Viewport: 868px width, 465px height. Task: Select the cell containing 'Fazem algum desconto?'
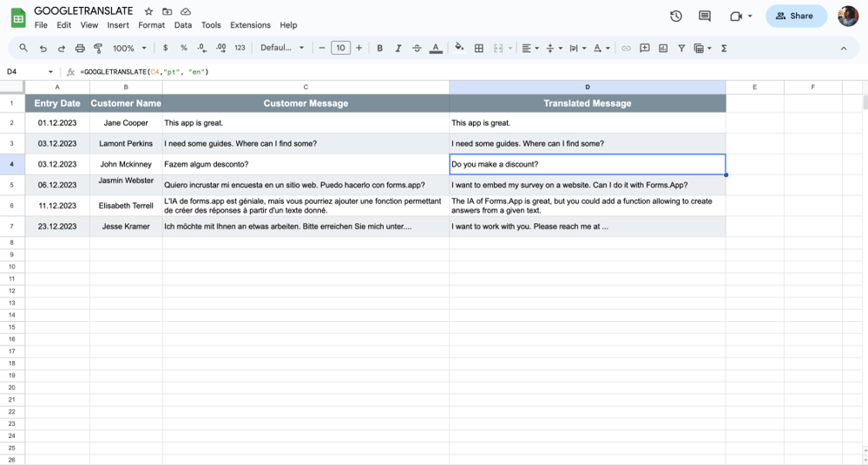click(x=306, y=164)
